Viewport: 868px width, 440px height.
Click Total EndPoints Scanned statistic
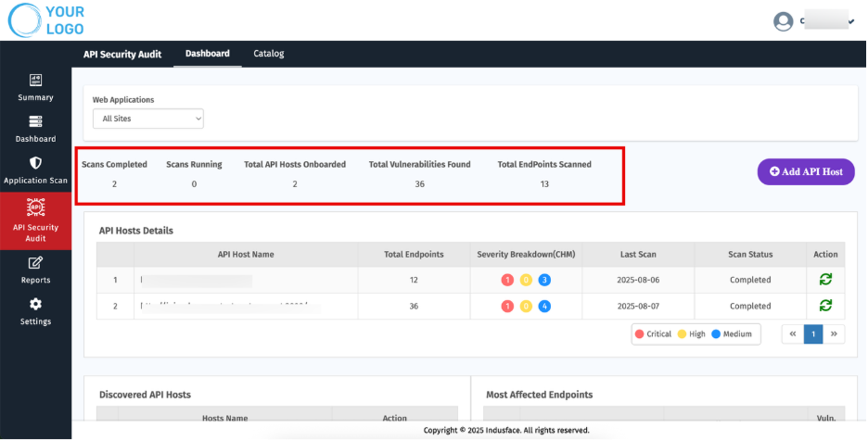544,173
